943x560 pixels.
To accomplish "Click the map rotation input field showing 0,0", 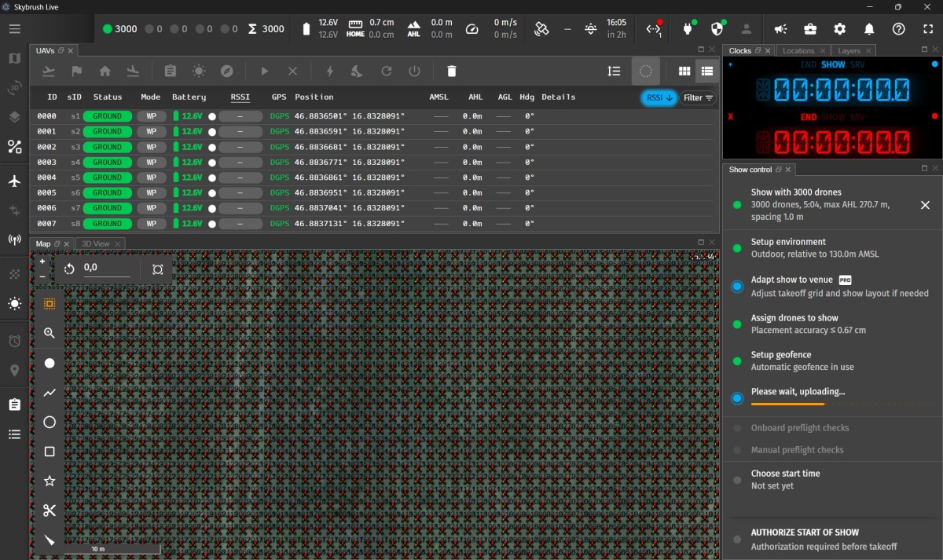I will (105, 268).
